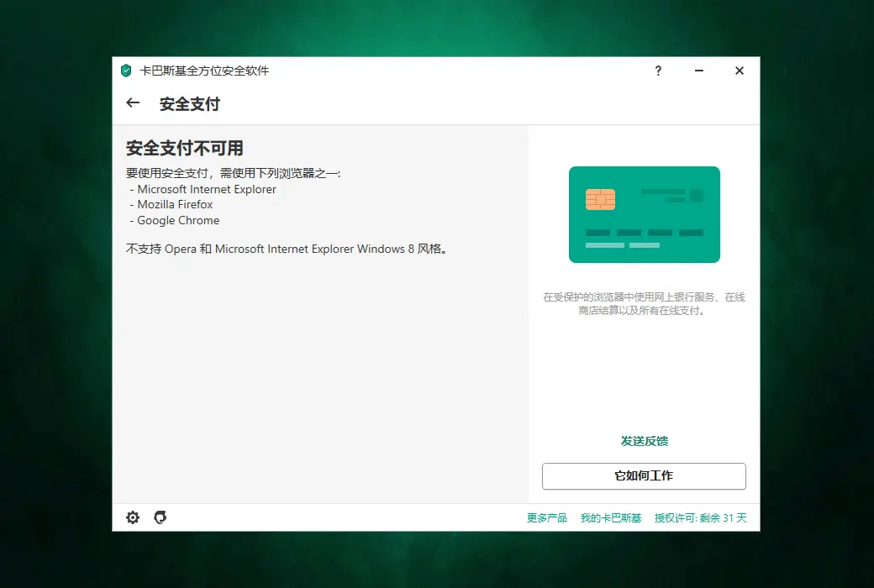Minimize the Kaspersky window

699,71
